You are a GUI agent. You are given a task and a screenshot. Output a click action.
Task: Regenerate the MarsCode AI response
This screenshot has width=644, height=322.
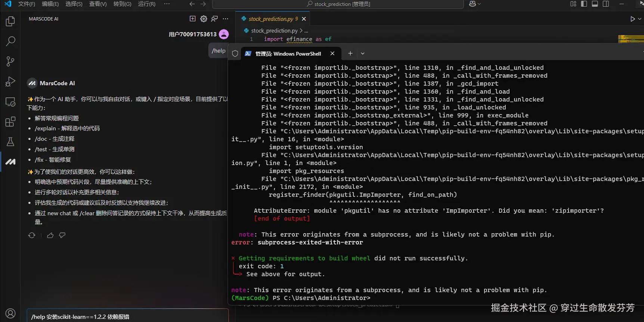pyautogui.click(x=32, y=235)
